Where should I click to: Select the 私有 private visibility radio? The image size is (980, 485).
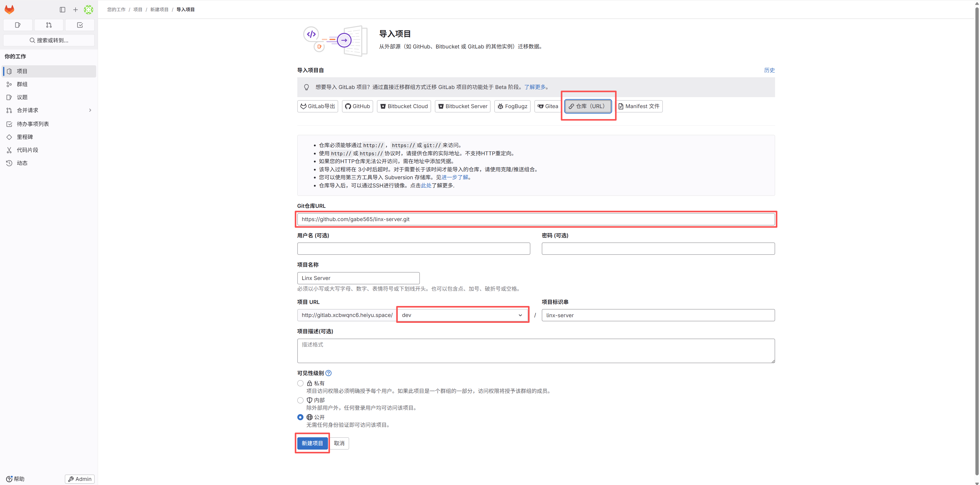tap(300, 383)
